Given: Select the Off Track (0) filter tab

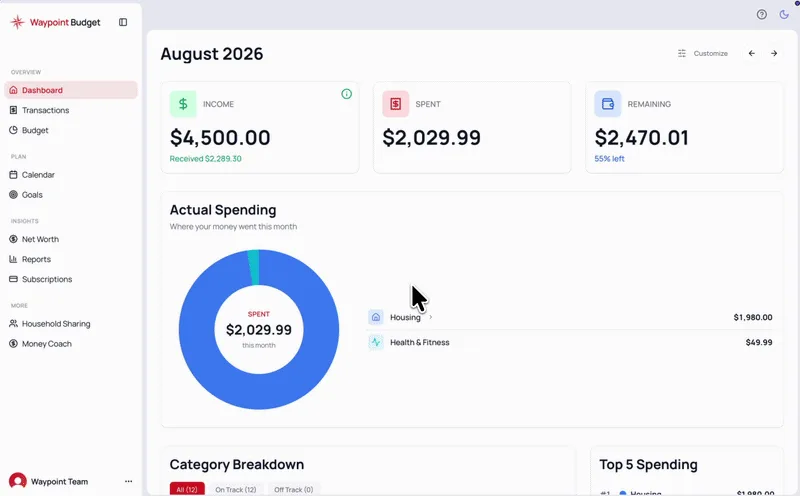Looking at the screenshot, I should pos(293,489).
